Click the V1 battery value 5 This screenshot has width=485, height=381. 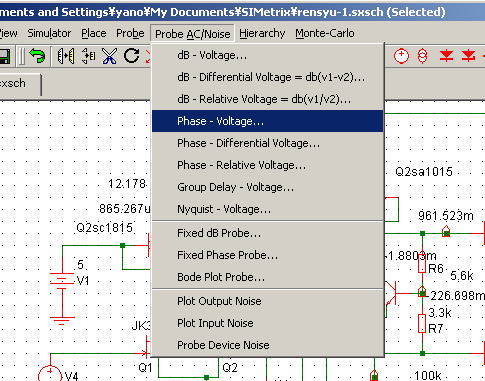point(80,265)
